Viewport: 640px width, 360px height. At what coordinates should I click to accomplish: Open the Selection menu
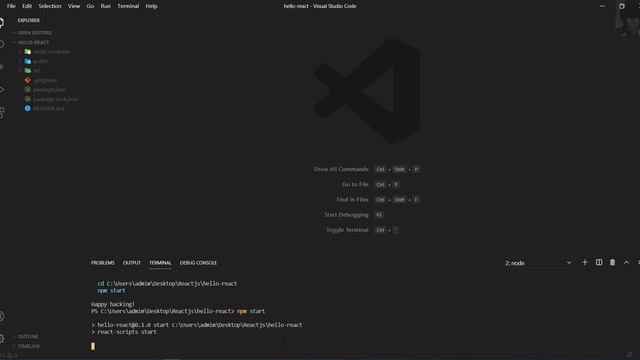point(50,6)
